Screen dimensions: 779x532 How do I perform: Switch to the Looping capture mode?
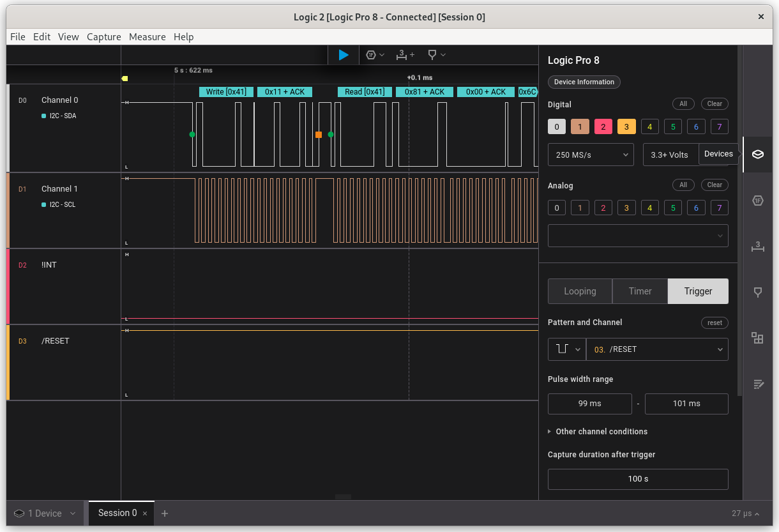point(580,291)
